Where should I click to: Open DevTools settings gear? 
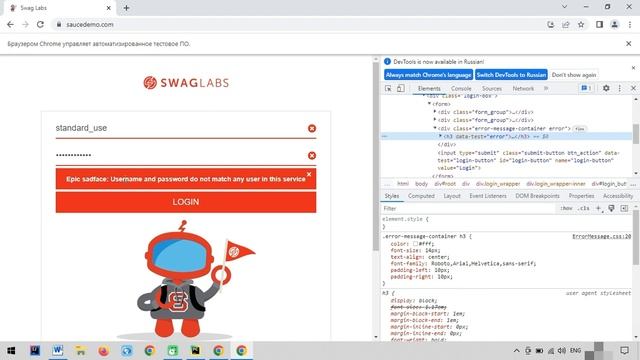(x=606, y=88)
